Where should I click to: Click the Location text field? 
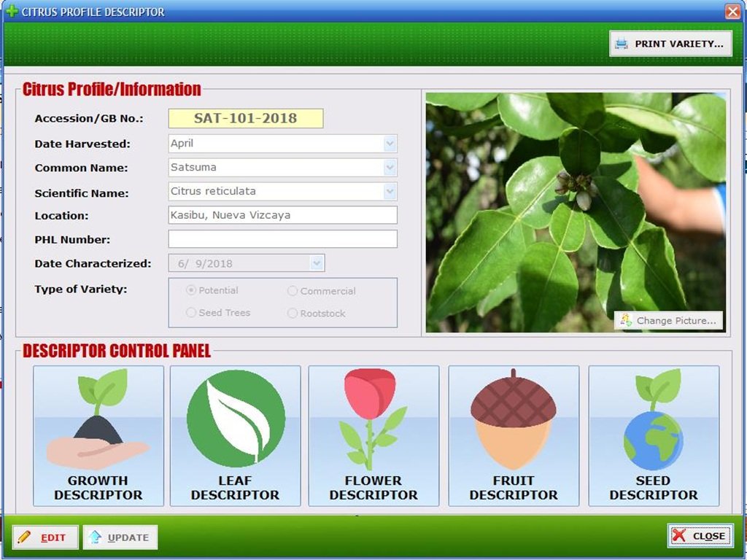click(282, 215)
